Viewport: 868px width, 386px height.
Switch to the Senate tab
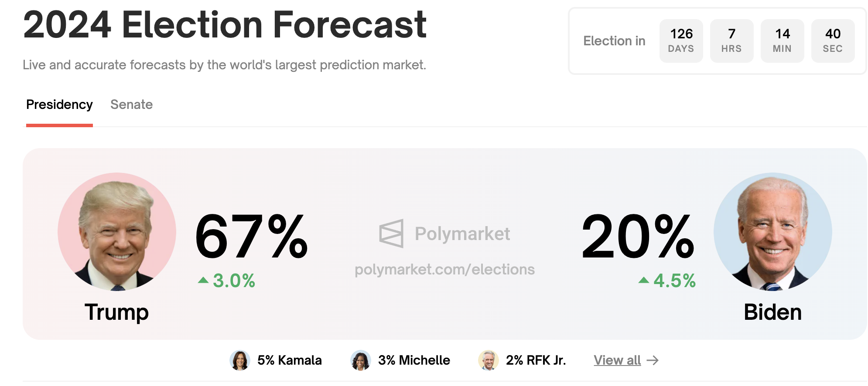tap(131, 105)
